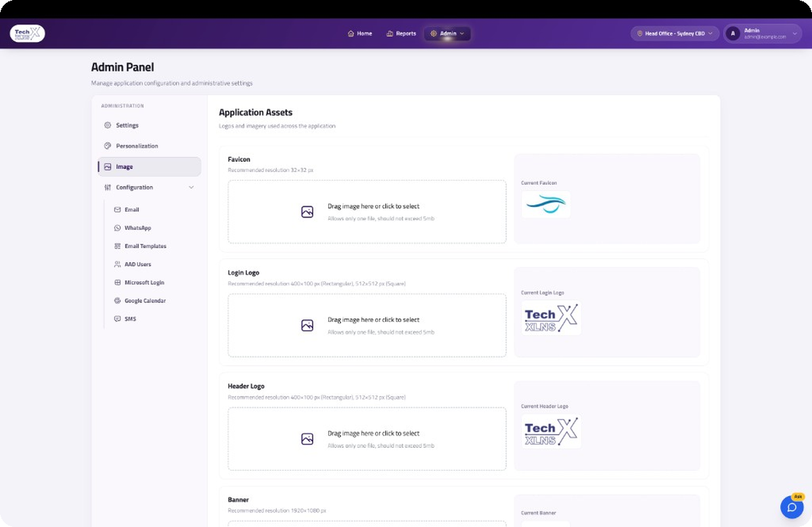
Task: Select Settings in the Administration sidebar
Action: coord(150,125)
